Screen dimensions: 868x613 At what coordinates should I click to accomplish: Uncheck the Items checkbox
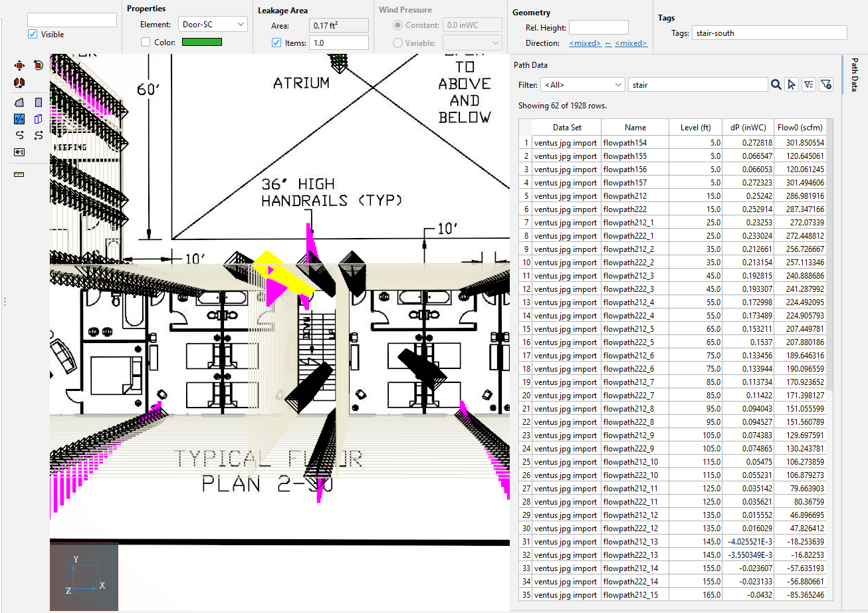[x=276, y=43]
